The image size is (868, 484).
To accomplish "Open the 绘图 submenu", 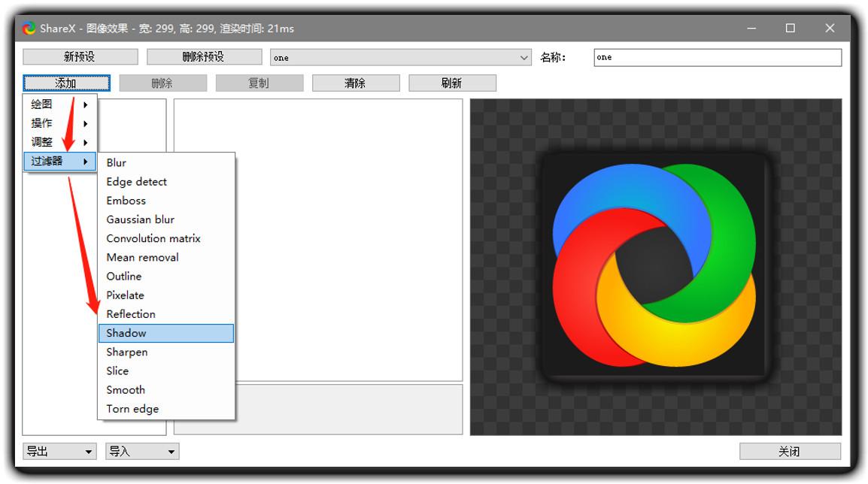I will (59, 104).
